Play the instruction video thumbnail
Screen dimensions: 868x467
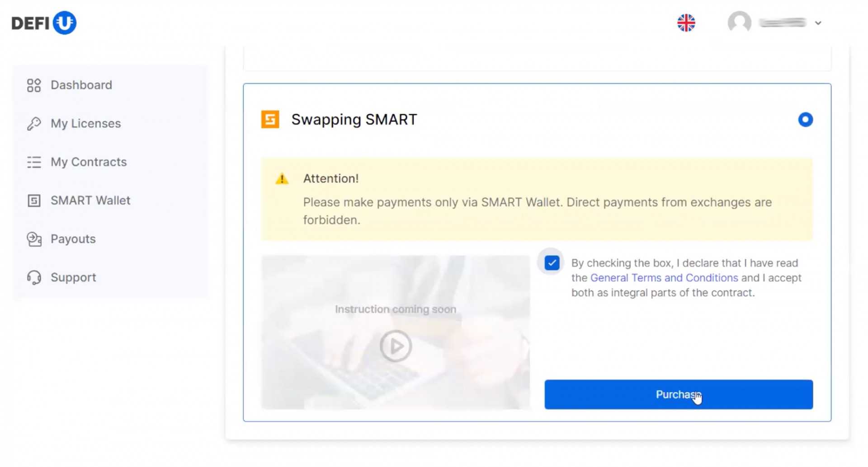tap(396, 346)
